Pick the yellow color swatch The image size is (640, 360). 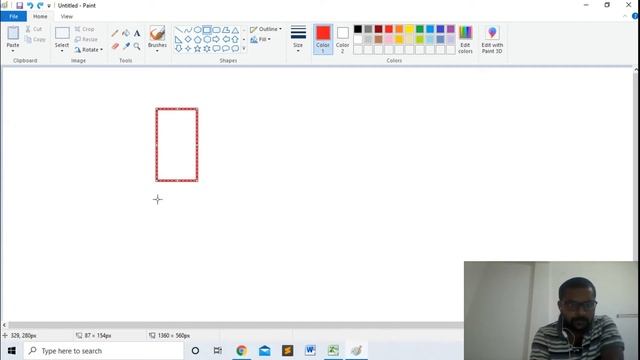point(409,29)
